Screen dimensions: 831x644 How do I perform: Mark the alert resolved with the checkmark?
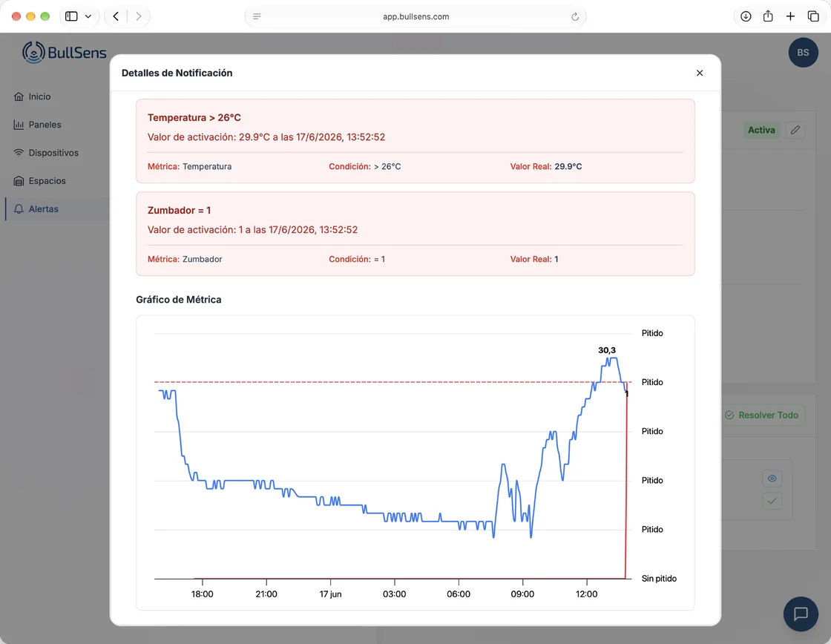[772, 501]
